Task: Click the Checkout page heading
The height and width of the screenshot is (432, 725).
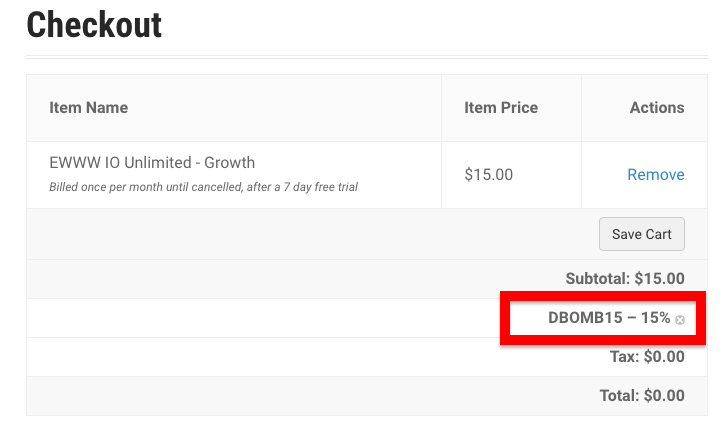Action: coord(94,25)
